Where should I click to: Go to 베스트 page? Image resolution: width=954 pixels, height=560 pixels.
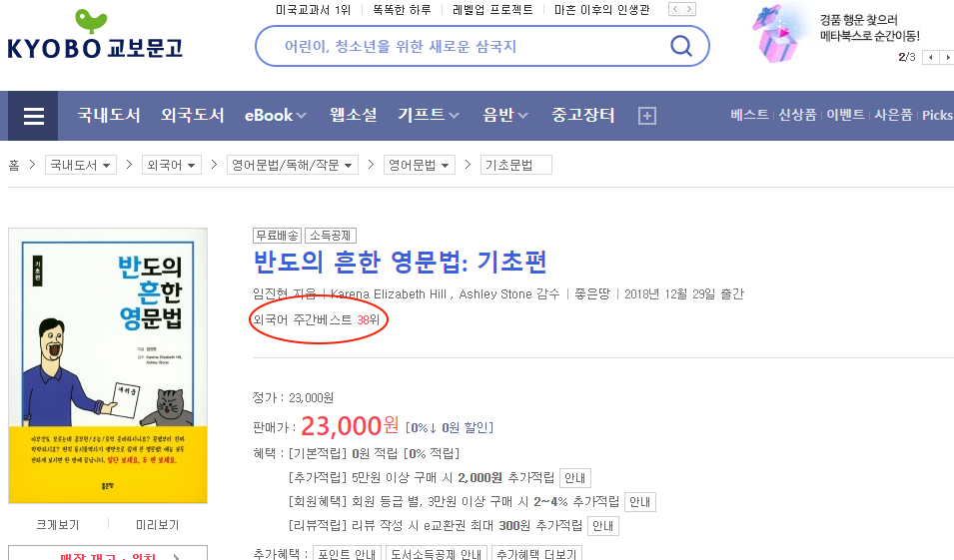[749, 115]
